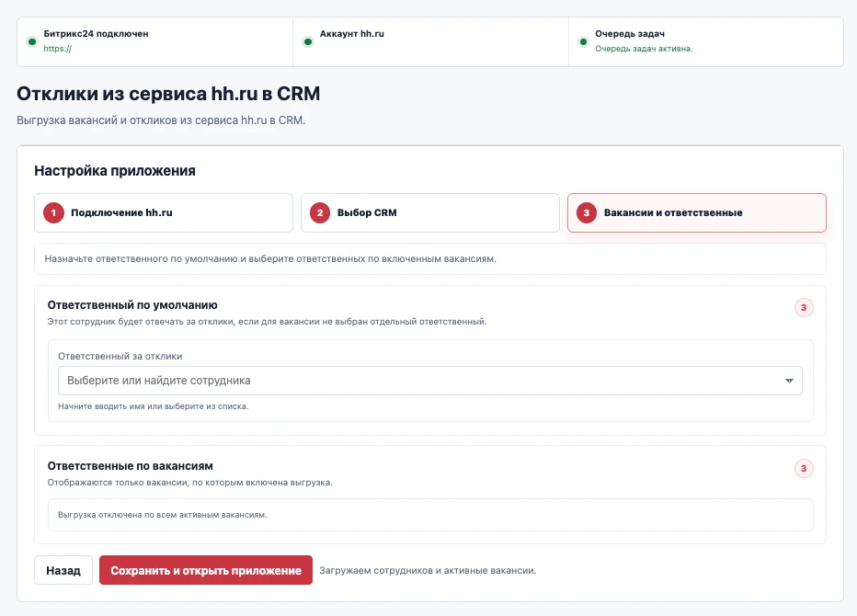Click the text Этот сотрудник будет отвечать за отклики
This screenshot has height=616, width=857.
click(x=267, y=322)
